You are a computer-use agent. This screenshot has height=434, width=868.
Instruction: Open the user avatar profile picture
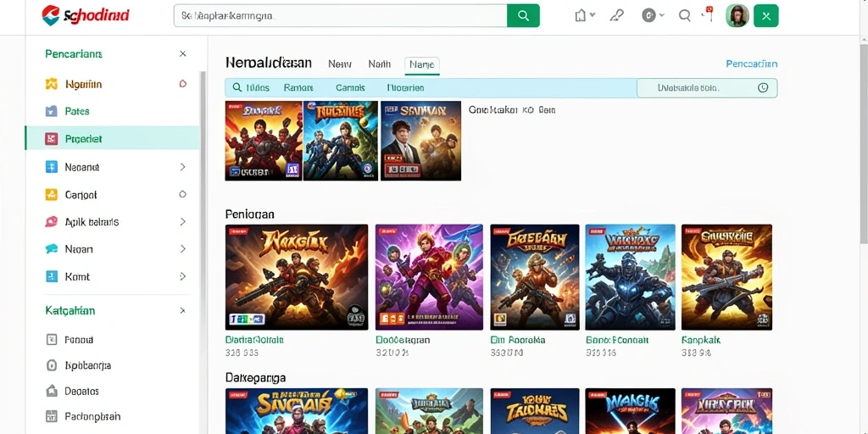737,15
